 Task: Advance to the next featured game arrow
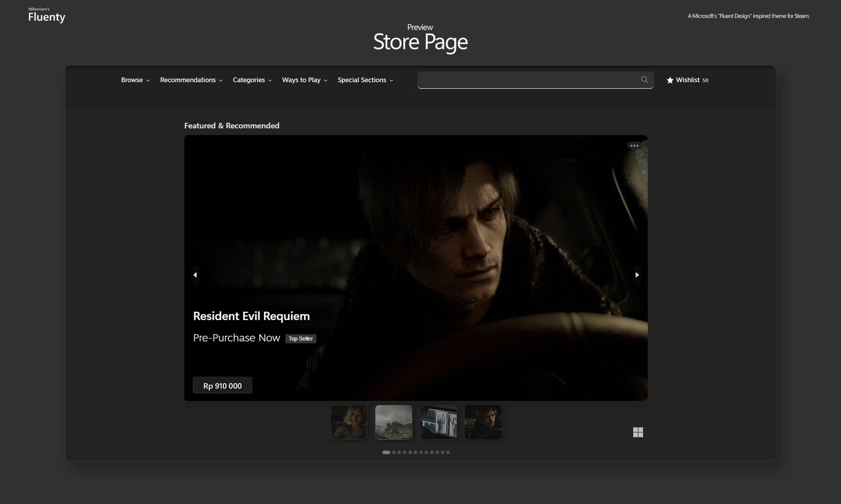tap(637, 275)
